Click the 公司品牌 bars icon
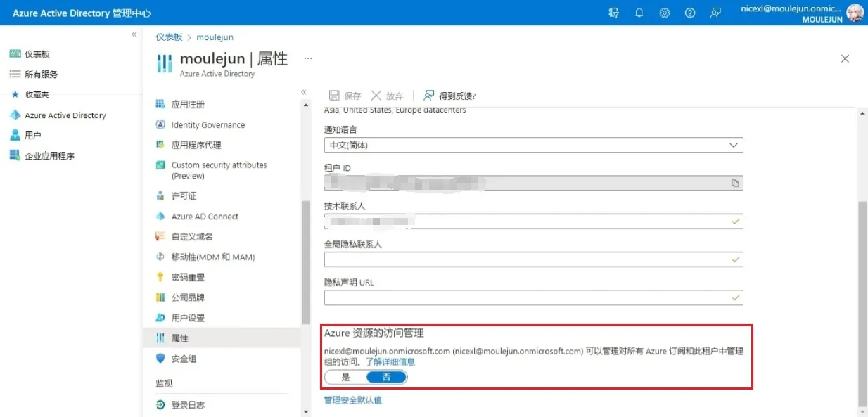The image size is (868, 417). 160,297
